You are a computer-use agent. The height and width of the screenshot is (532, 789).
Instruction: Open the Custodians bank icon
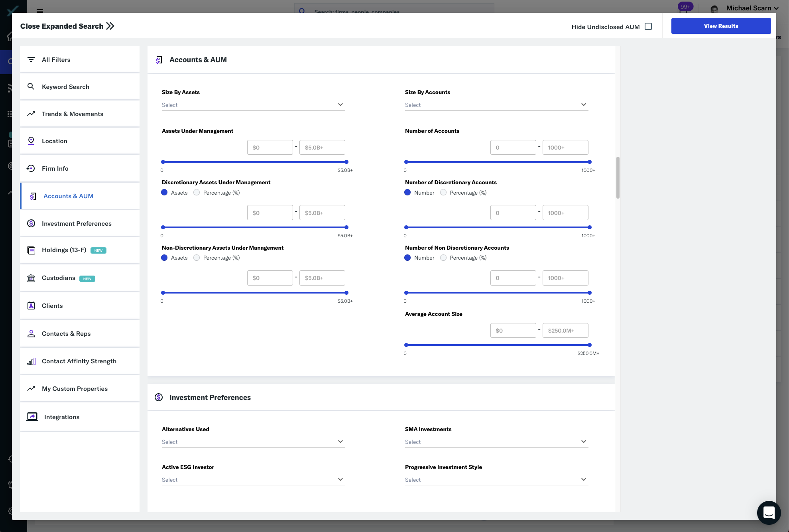(x=31, y=278)
